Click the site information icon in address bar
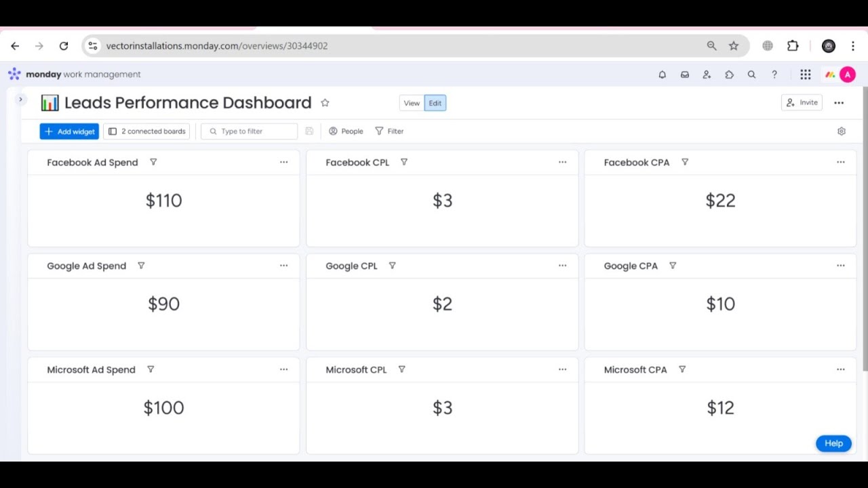 coord(93,46)
